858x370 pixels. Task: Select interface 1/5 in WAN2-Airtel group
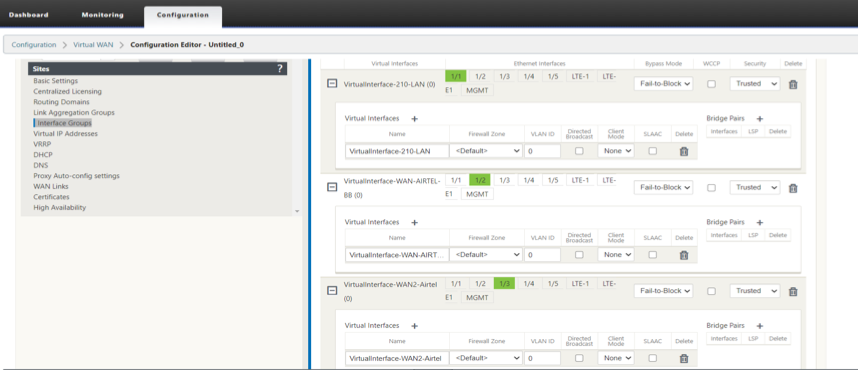553,284
